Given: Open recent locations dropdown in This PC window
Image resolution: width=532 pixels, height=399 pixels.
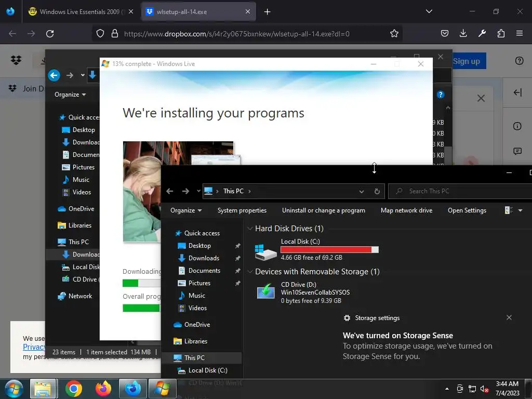Looking at the screenshot, I should pyautogui.click(x=198, y=191).
